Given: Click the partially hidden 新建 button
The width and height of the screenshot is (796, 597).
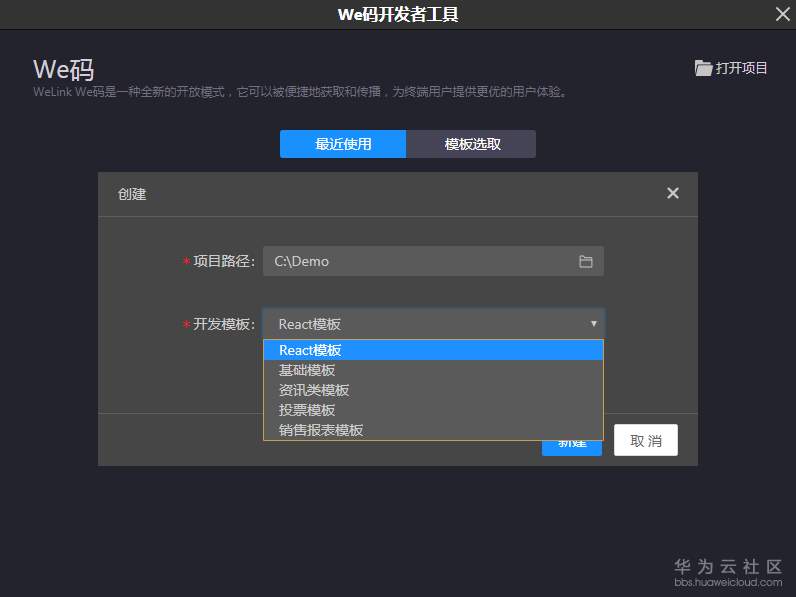Looking at the screenshot, I should 572,448.
